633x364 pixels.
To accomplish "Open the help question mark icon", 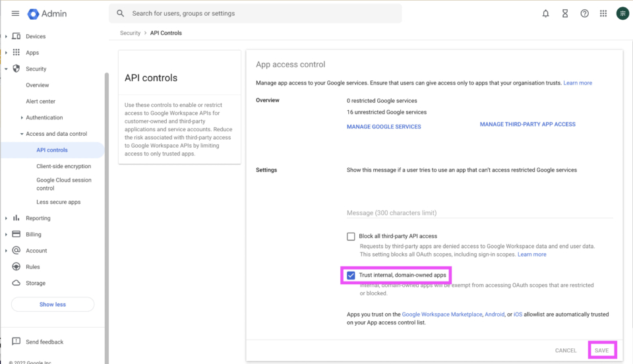I will coord(584,14).
